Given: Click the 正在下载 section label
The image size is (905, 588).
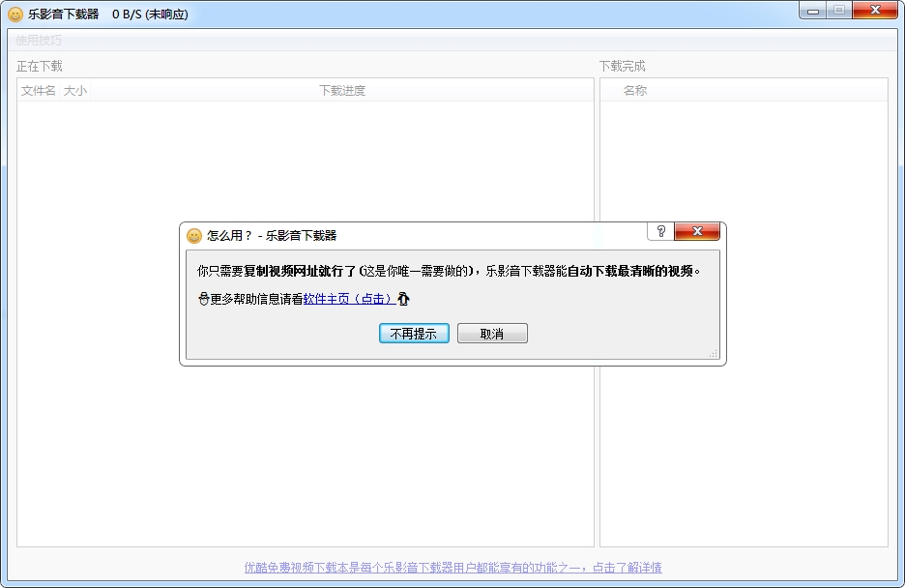Looking at the screenshot, I should (x=40, y=67).
